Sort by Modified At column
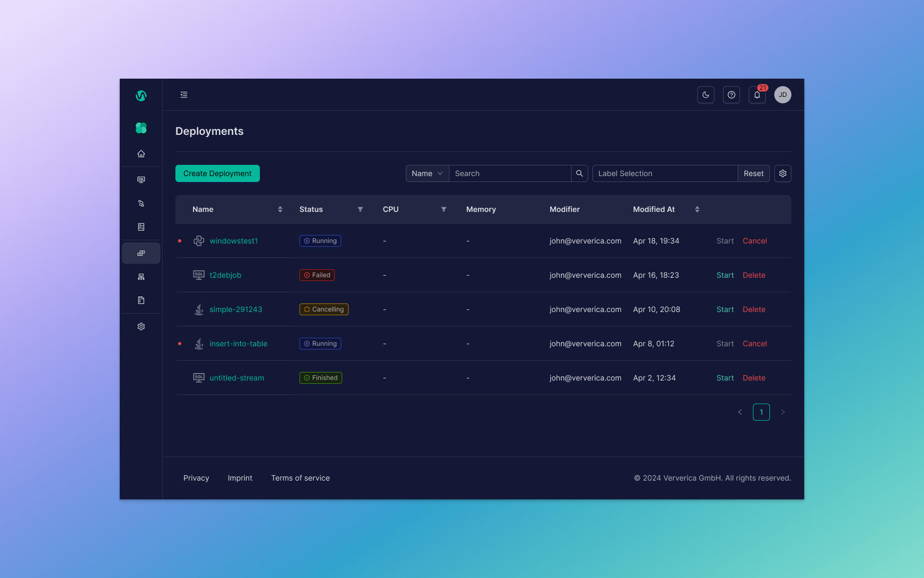 click(x=697, y=209)
